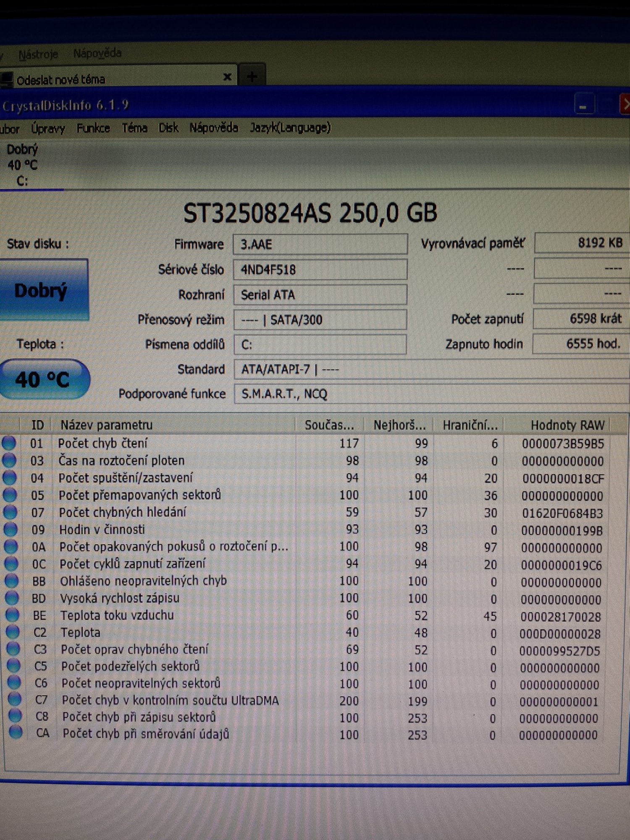Click status orb for Hodin v činnosti
Viewport: 630px width, 840px height.
[x=10, y=529]
